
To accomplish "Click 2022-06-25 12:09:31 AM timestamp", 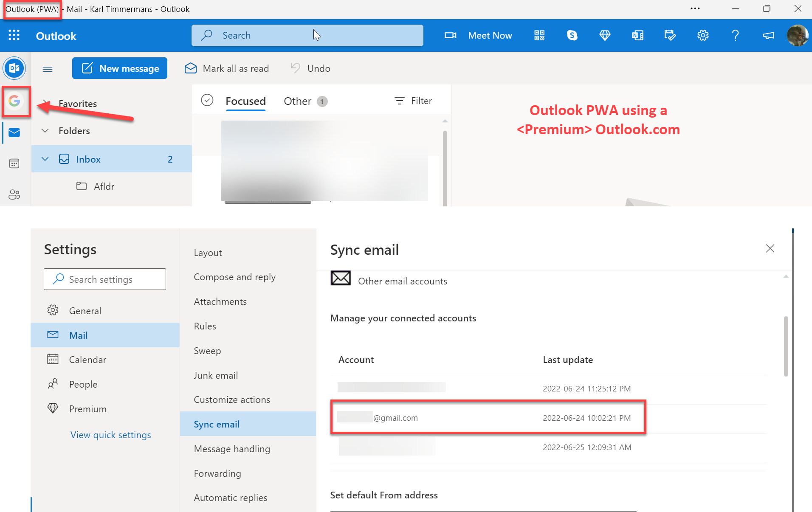I will point(587,447).
